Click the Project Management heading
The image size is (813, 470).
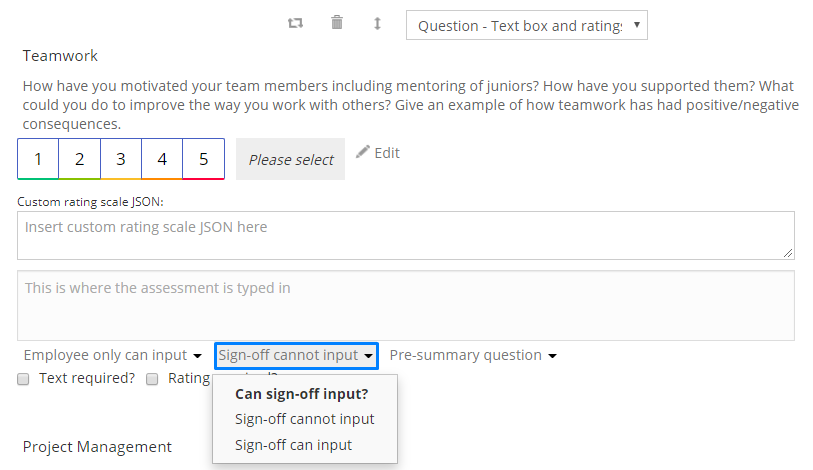[97, 447]
